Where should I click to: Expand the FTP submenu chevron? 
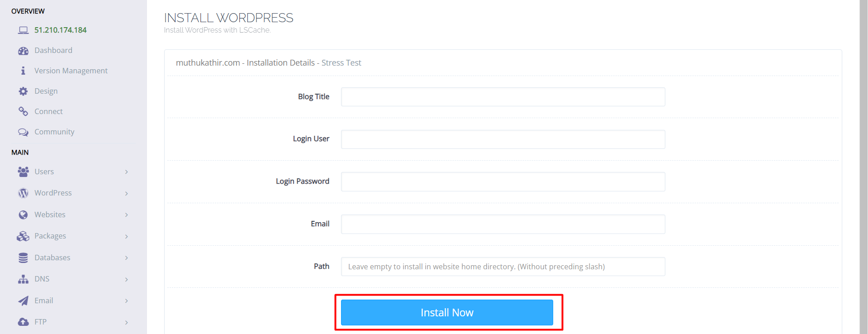[x=127, y=322]
